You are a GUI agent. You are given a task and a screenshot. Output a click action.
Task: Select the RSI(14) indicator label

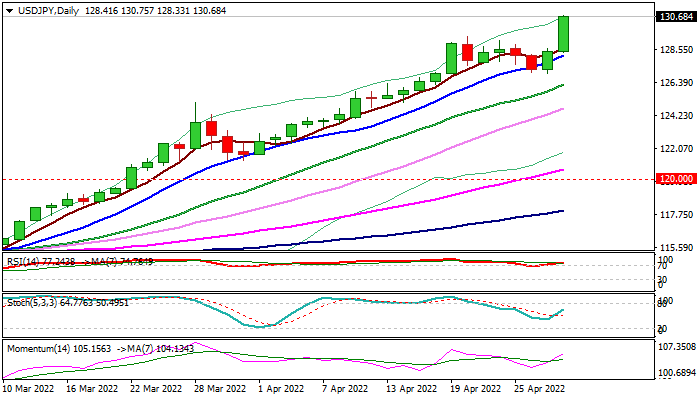[x=24, y=261]
